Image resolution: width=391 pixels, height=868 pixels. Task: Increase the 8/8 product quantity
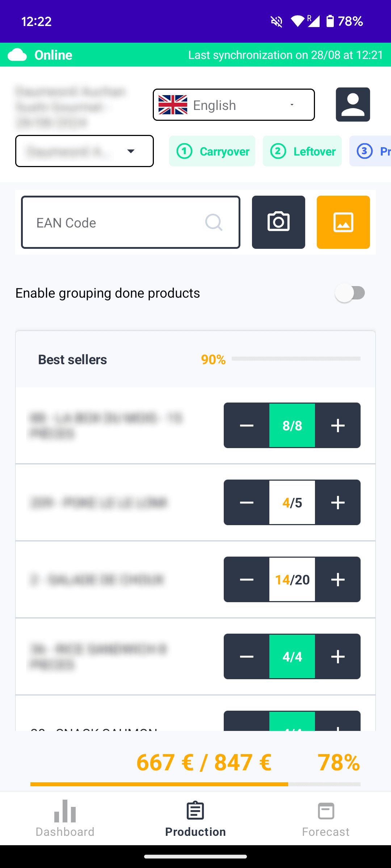[x=337, y=425]
